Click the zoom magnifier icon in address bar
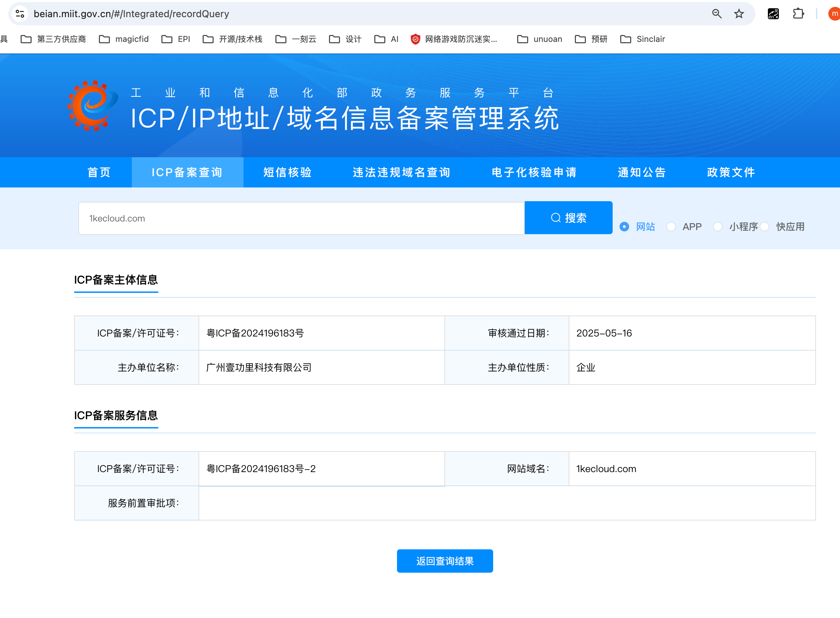This screenshot has height=618, width=840. pos(716,14)
